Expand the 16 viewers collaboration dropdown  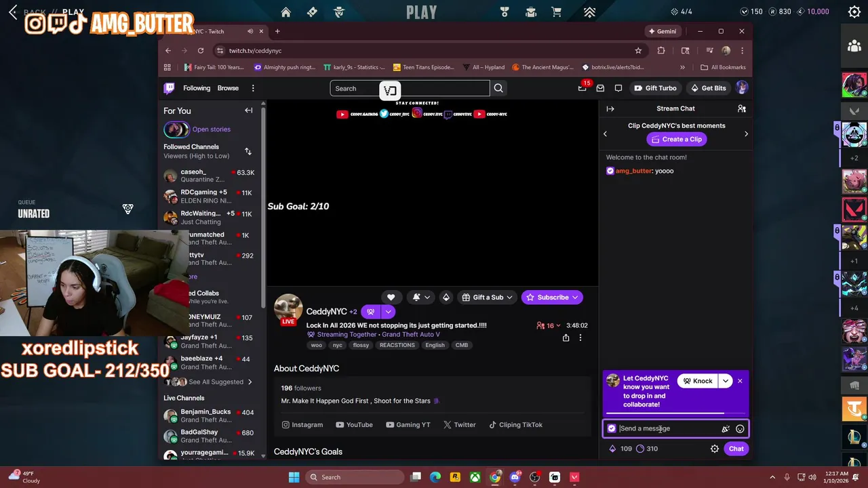(549, 325)
